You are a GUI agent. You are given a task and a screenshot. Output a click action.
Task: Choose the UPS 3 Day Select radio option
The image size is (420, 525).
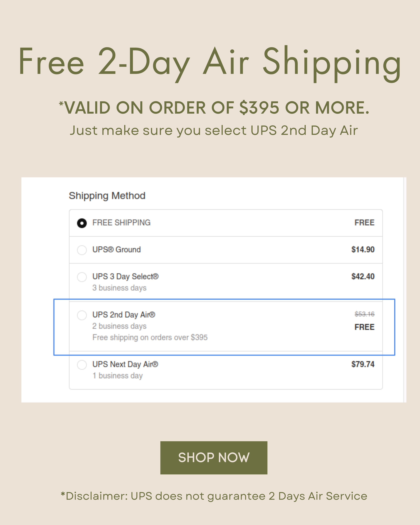tap(82, 277)
